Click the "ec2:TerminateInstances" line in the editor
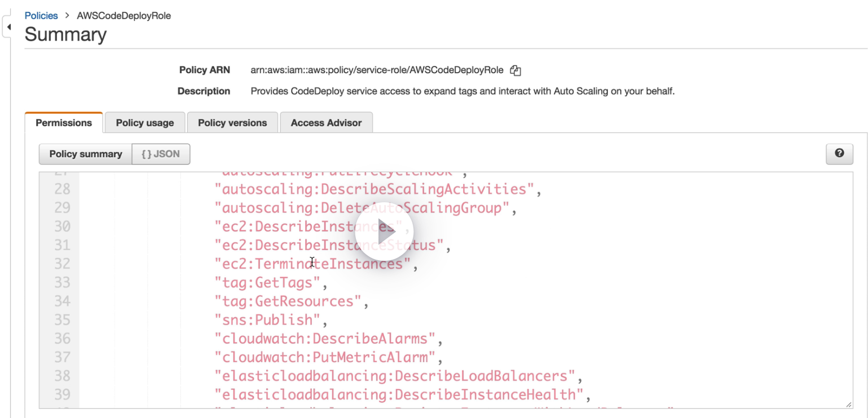Image resolution: width=868 pixels, height=418 pixels. 312,264
